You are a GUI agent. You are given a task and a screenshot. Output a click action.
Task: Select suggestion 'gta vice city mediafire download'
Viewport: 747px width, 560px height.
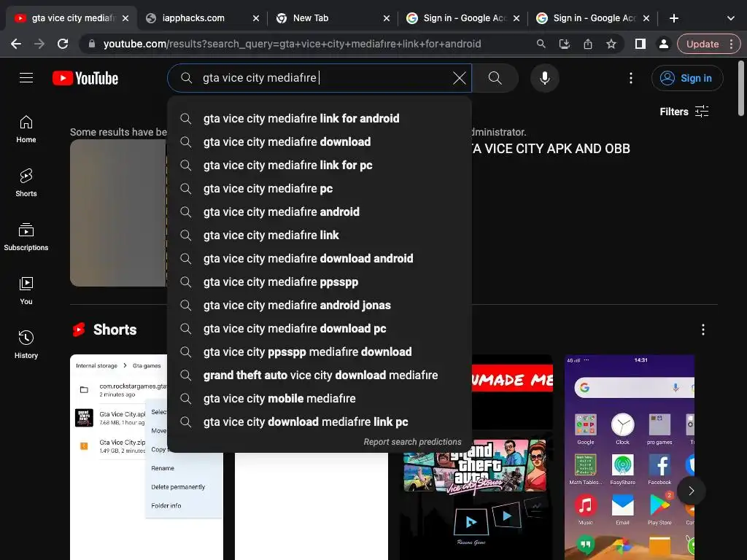tap(320, 142)
